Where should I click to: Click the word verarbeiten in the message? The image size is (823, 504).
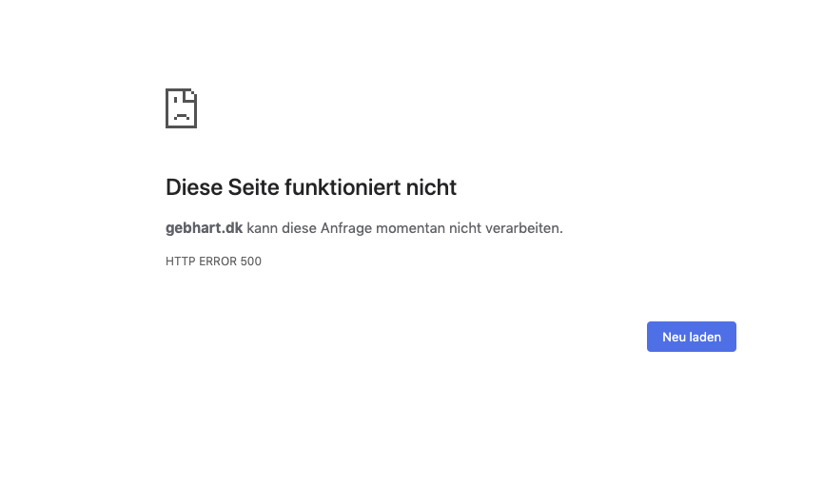pos(524,228)
